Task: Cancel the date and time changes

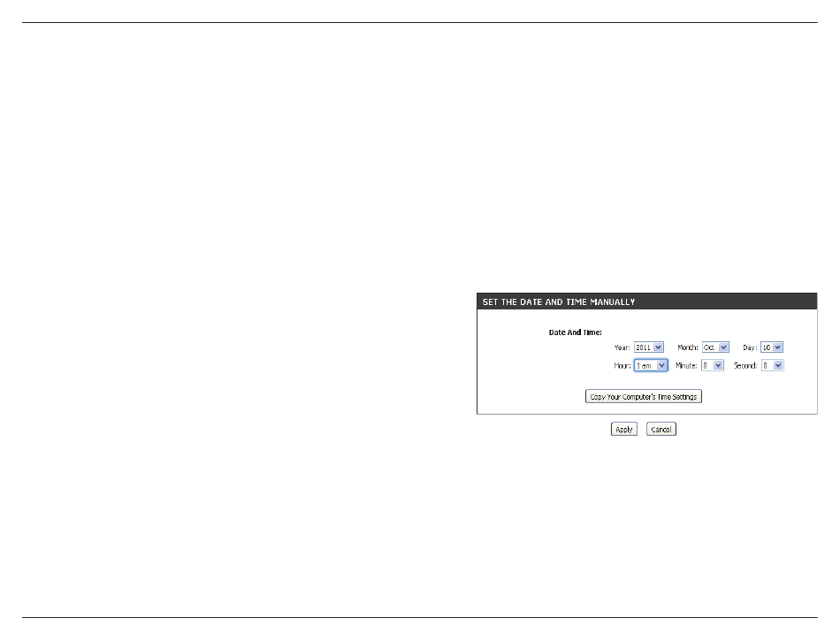Action: point(661,429)
